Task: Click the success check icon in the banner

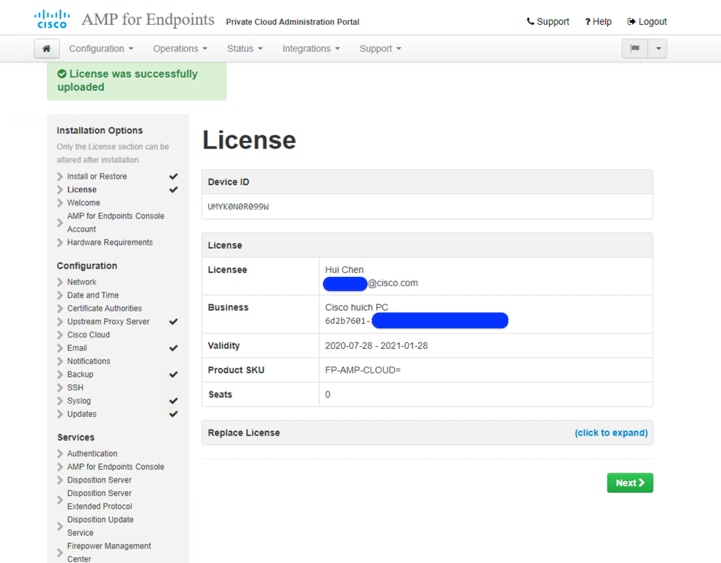Action: 62,74
